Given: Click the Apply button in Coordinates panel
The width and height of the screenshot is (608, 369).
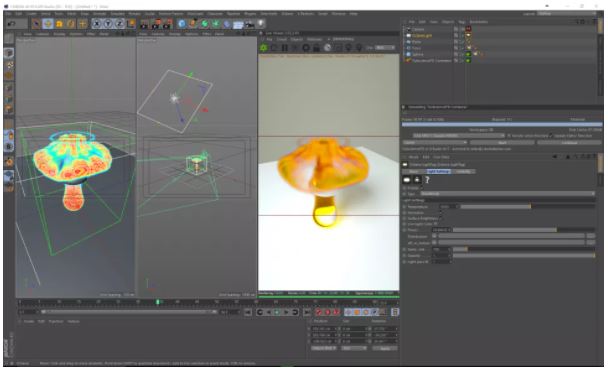Looking at the screenshot, I should [x=385, y=348].
